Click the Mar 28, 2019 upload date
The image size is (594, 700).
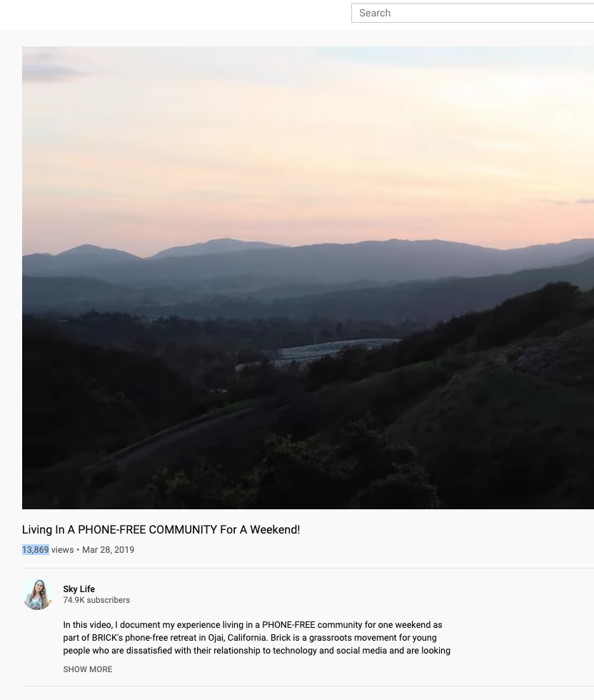[x=108, y=549]
